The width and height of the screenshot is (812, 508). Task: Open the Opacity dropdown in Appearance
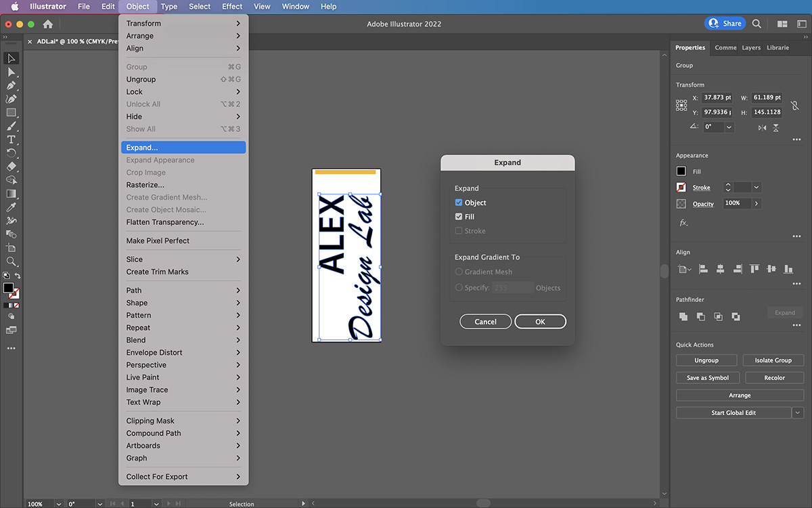pyautogui.click(x=757, y=203)
